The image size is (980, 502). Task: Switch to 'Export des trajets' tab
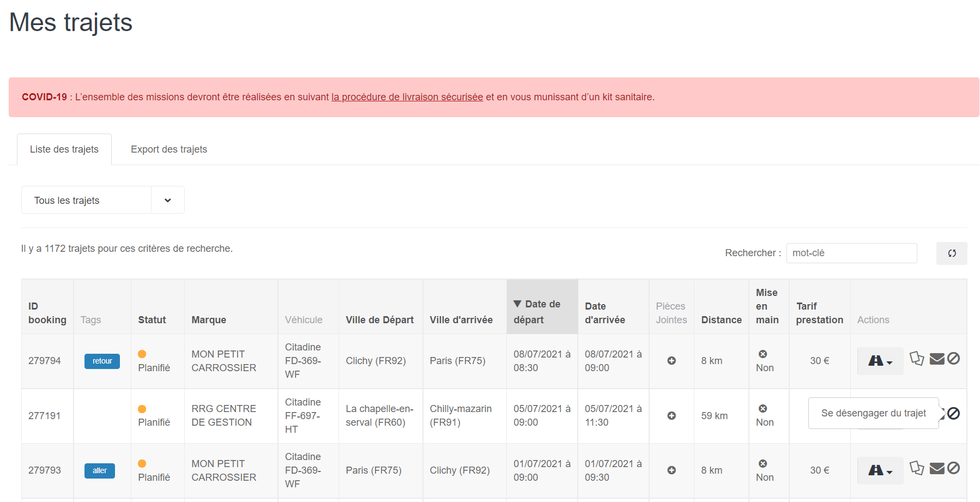169,149
